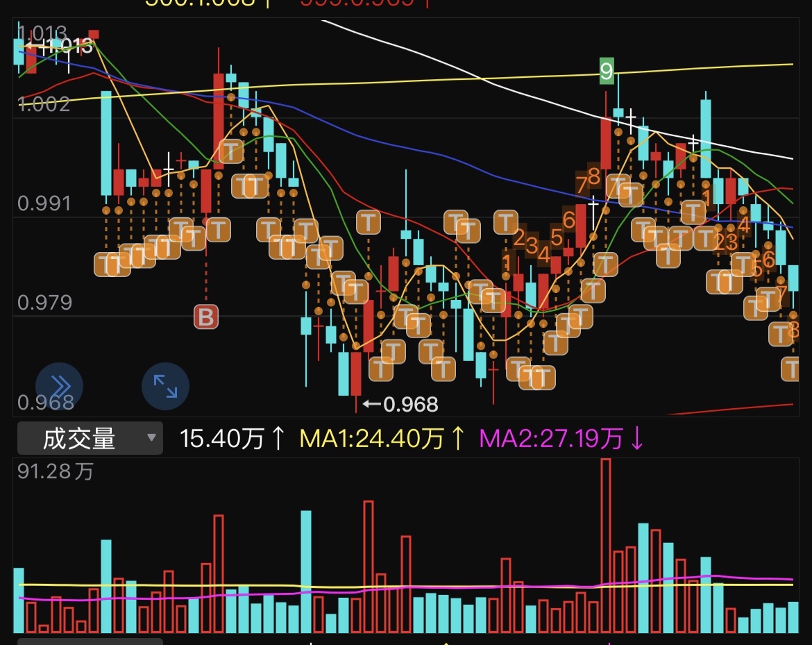Tap the 0.979 price axis label
The height and width of the screenshot is (645, 812).
(44, 303)
